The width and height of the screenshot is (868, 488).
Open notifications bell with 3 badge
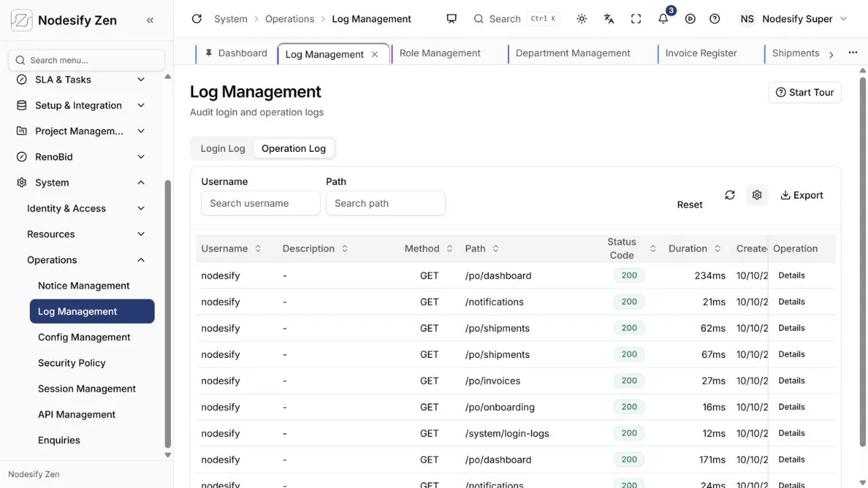(x=663, y=19)
